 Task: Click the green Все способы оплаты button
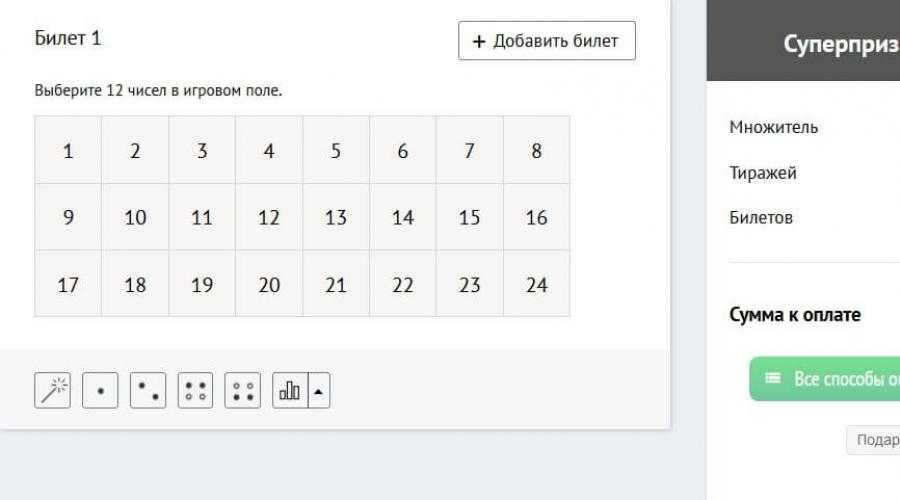[825, 379]
